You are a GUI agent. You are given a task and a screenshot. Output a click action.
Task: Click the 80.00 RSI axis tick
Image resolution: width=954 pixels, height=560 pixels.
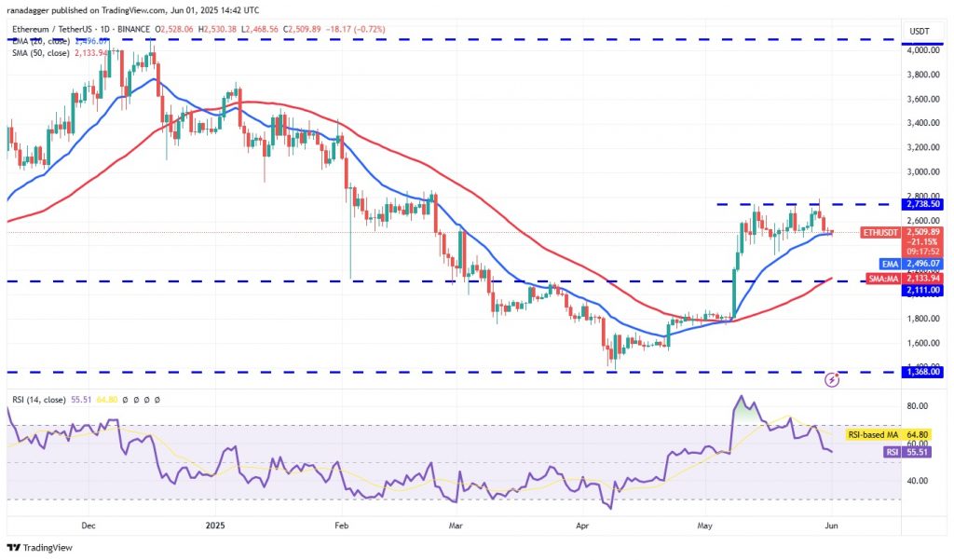click(918, 406)
